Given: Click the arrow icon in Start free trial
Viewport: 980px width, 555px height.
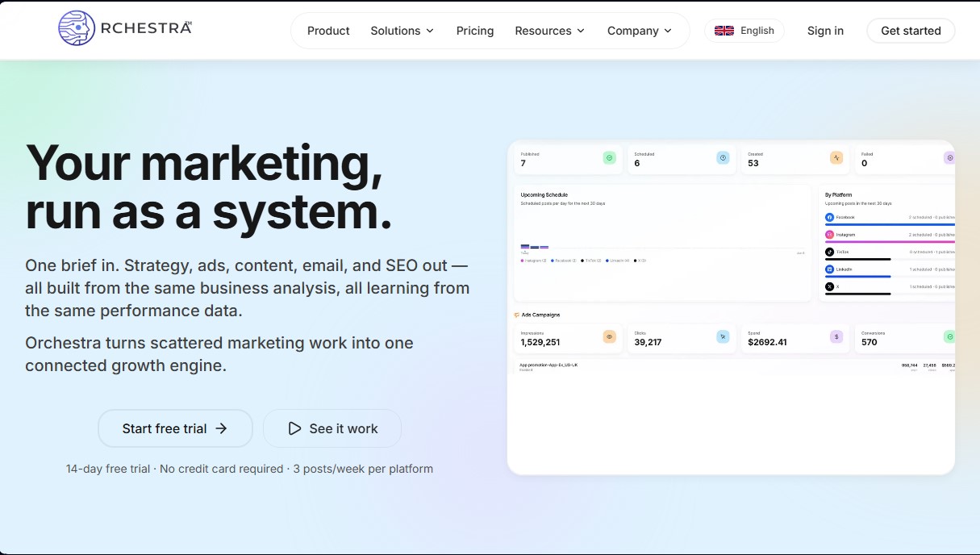Looking at the screenshot, I should click(x=221, y=428).
